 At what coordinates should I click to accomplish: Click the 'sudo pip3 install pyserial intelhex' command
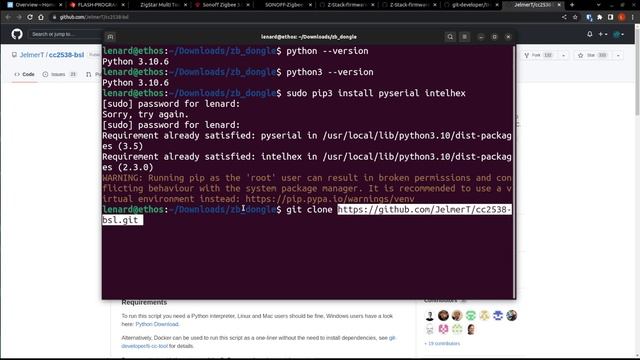click(376, 93)
